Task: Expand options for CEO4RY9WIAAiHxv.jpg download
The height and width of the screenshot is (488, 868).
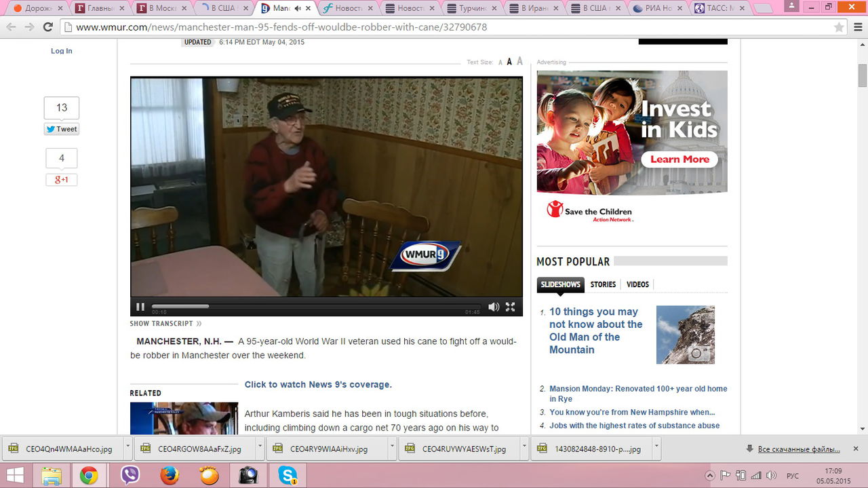Action: [392, 449]
